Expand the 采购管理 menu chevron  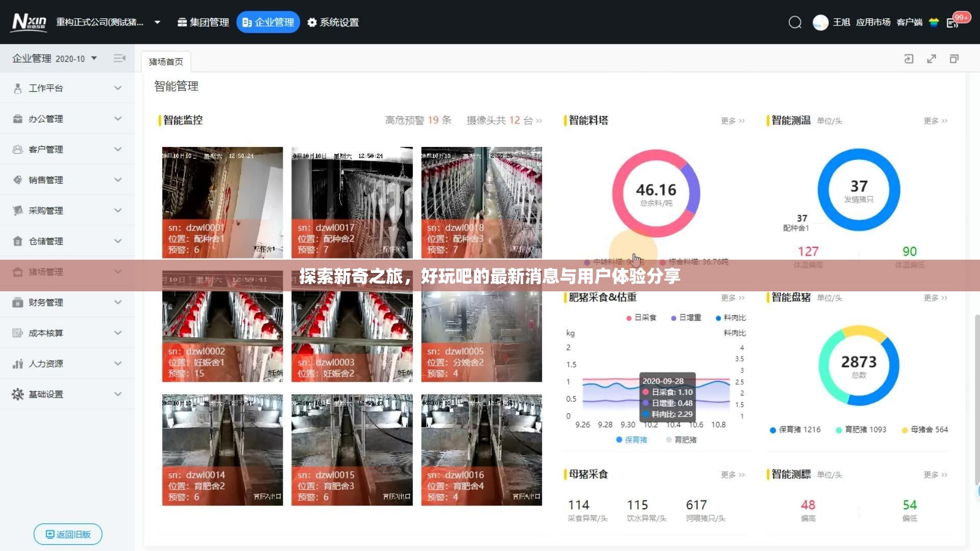pyautogui.click(x=118, y=211)
